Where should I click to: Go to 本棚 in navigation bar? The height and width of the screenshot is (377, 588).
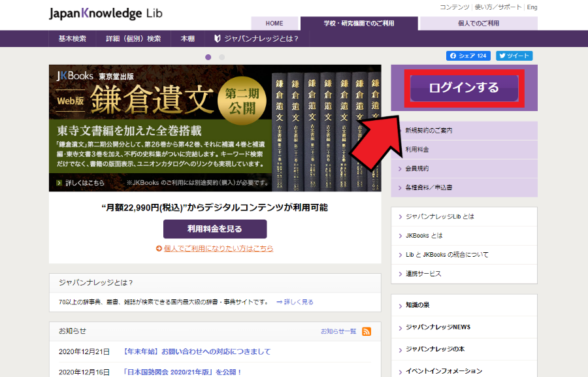click(x=188, y=39)
